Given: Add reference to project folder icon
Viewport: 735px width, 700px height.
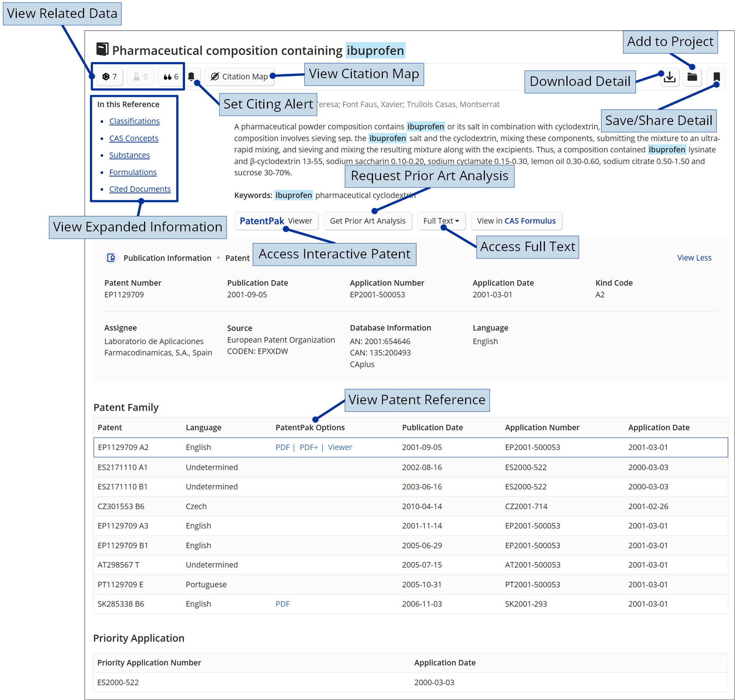Looking at the screenshot, I should 693,77.
